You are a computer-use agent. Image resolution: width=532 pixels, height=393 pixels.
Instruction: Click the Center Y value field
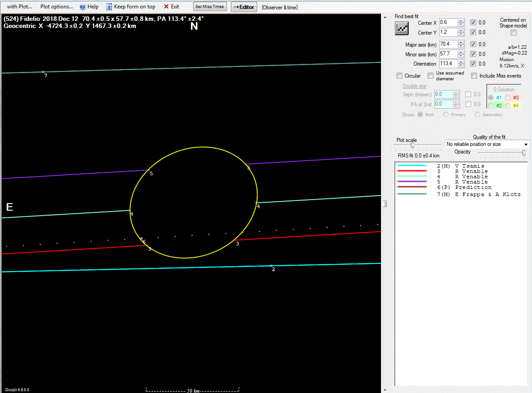(x=448, y=32)
